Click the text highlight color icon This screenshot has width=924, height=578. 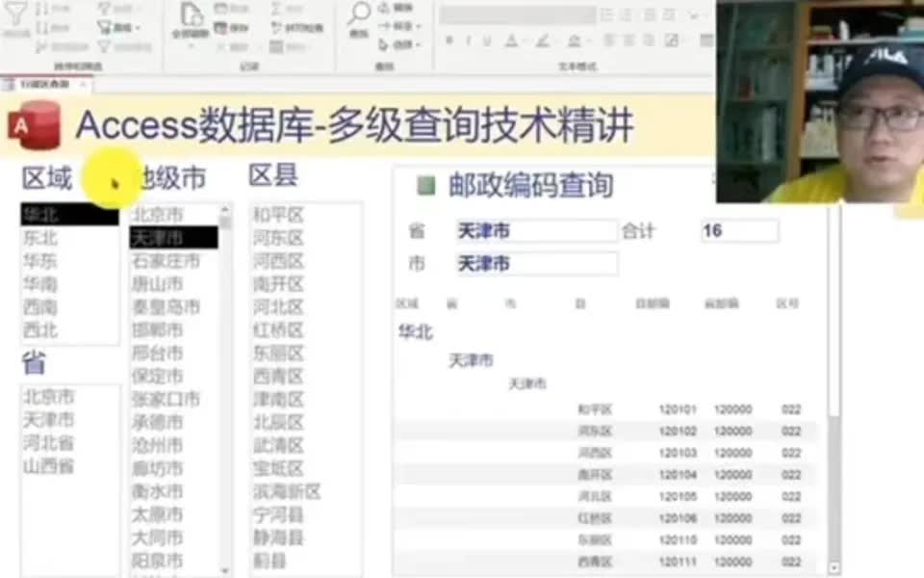[x=543, y=39]
